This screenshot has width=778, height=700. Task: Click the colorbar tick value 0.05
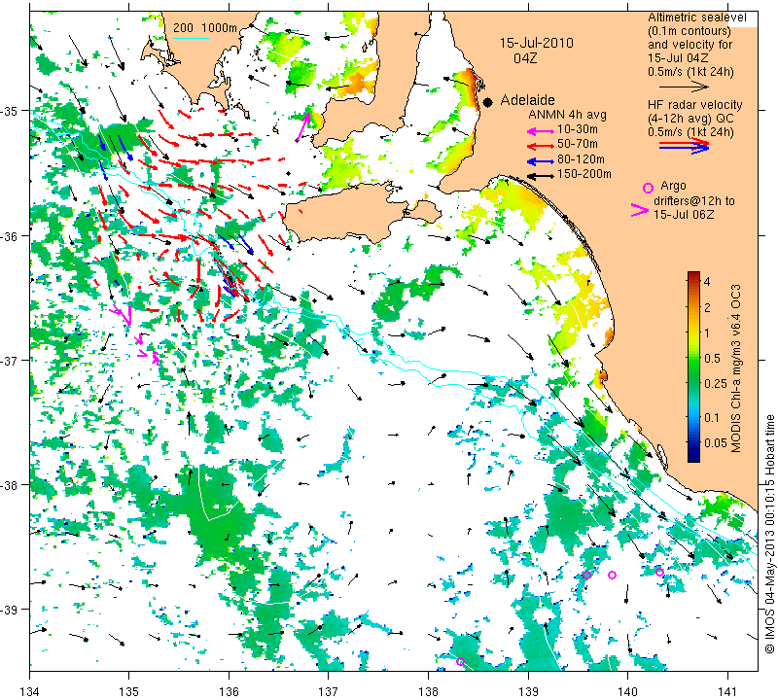click(x=716, y=442)
